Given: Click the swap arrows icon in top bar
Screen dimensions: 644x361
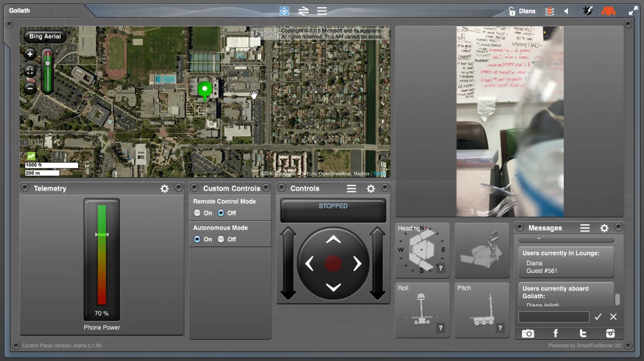Looking at the screenshot, I should coord(303,11).
